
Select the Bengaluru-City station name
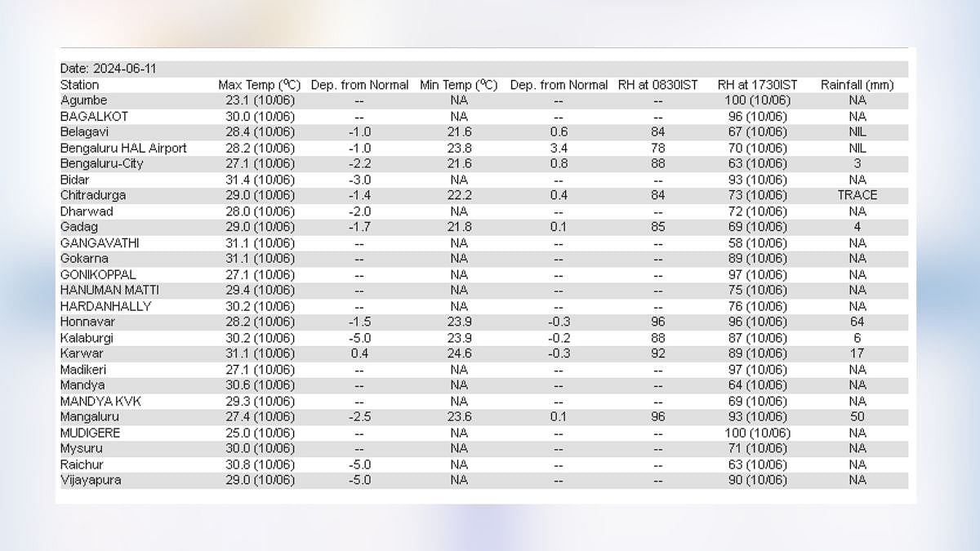pos(100,163)
